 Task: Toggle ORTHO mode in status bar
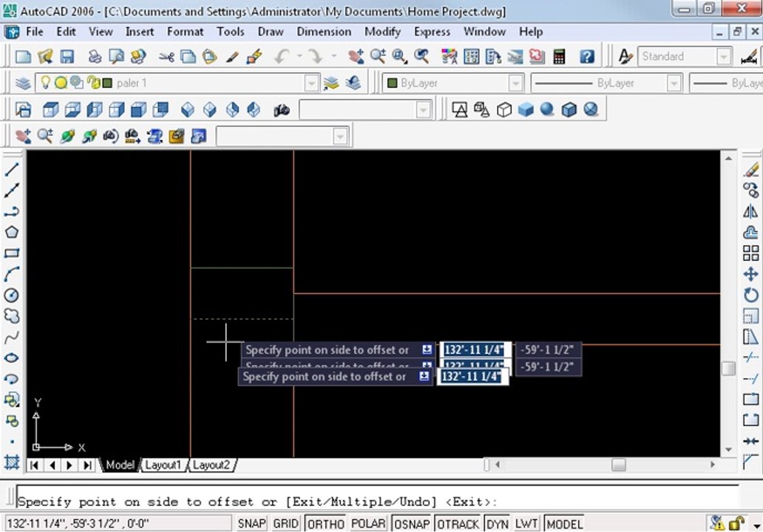(325, 524)
